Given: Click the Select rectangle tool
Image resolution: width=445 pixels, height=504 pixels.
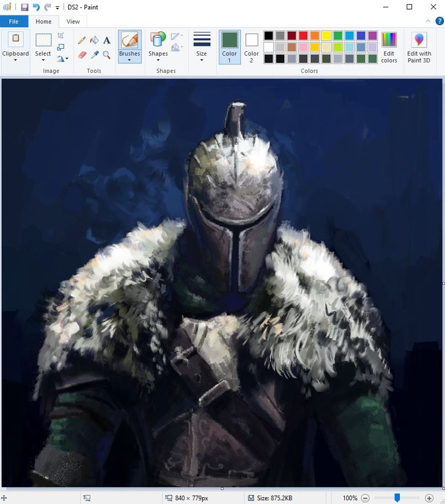Looking at the screenshot, I should tap(43, 40).
